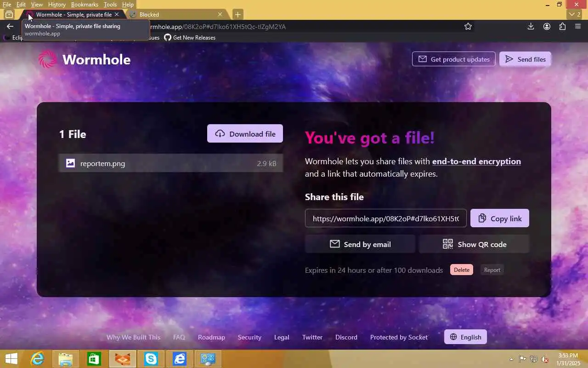Image resolution: width=588 pixels, height=368 pixels.
Task: Open the Twitter footer link
Action: point(312,337)
